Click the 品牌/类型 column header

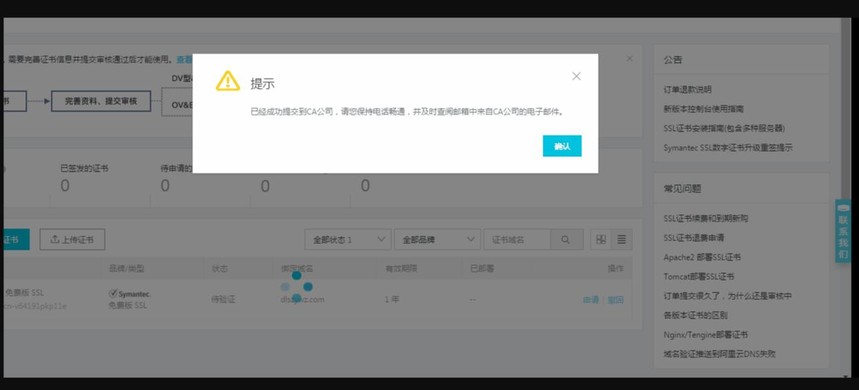pos(127,269)
